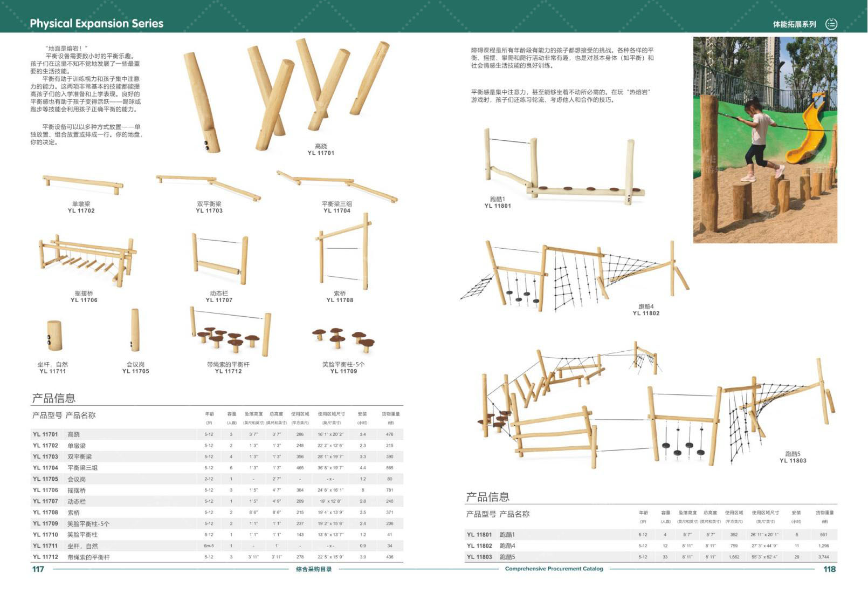Select the 跑酷1 parkour product image
The width and height of the screenshot is (868, 593).
click(x=564, y=167)
